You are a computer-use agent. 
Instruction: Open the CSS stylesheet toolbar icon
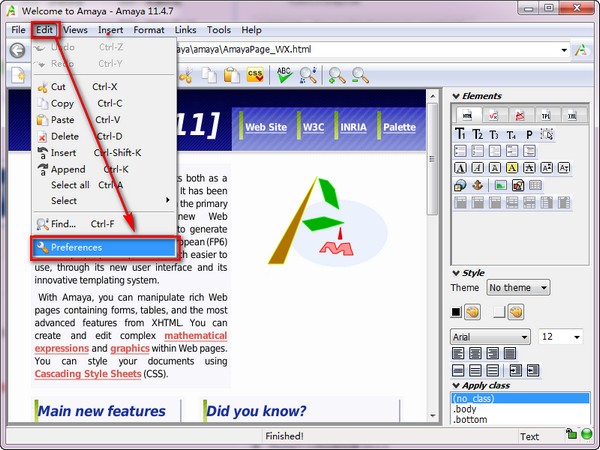254,75
